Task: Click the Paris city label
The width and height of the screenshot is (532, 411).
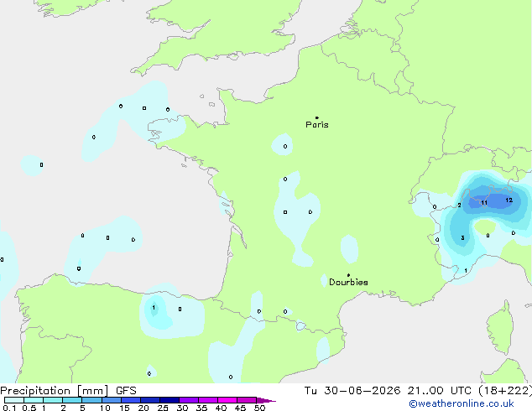Action: [x=317, y=124]
